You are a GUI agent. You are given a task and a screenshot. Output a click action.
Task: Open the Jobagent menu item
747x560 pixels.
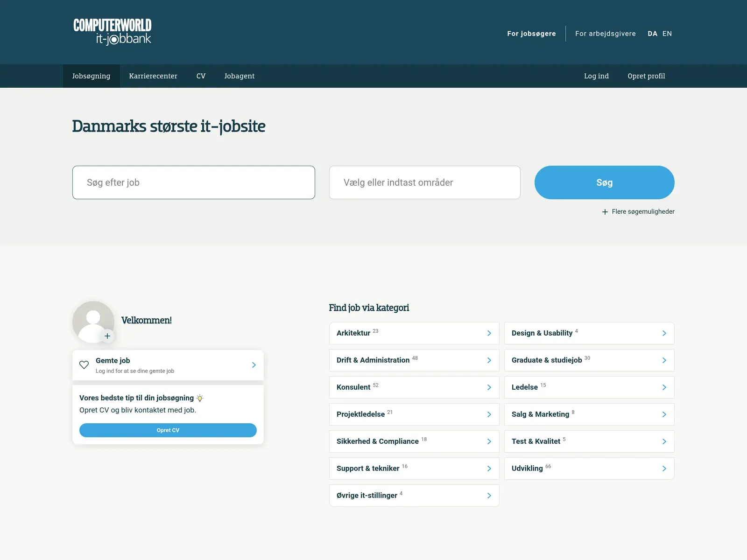click(x=240, y=76)
